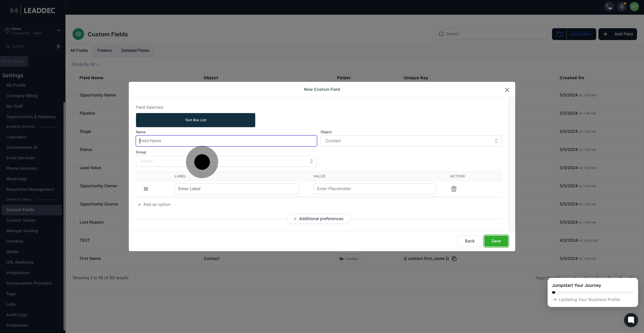Open the Object Contact dropdown
Screen dimensions: 644x333
pos(411,141)
